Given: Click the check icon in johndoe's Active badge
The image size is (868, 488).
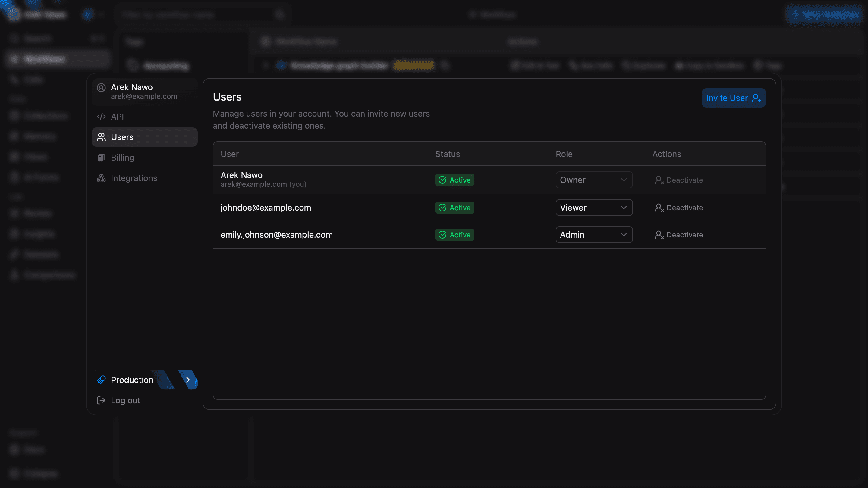Looking at the screenshot, I should click(x=442, y=208).
